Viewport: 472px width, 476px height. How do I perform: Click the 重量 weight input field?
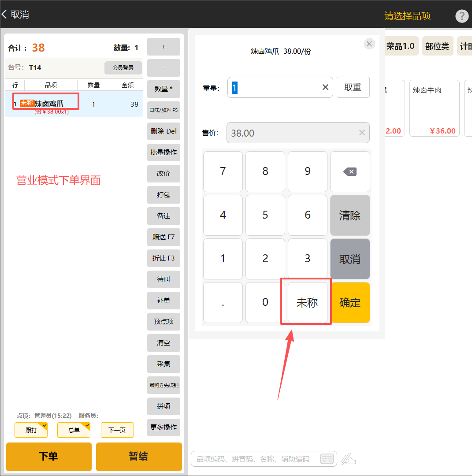[x=273, y=87]
